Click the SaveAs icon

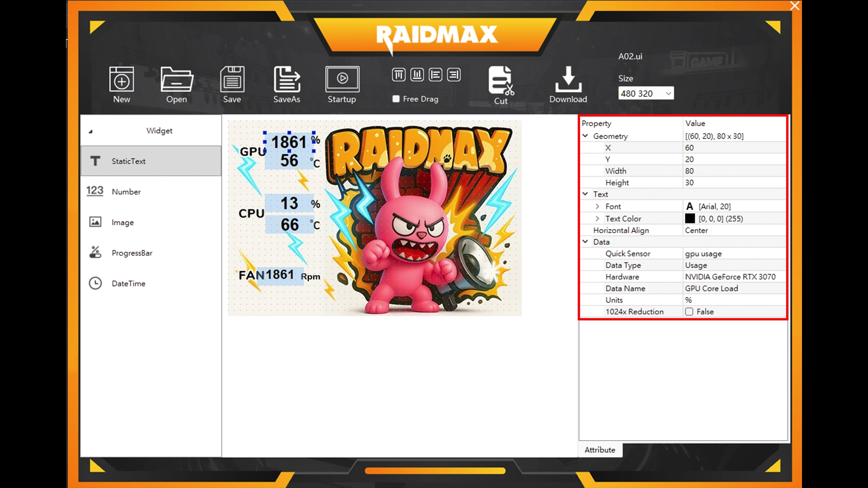(287, 80)
